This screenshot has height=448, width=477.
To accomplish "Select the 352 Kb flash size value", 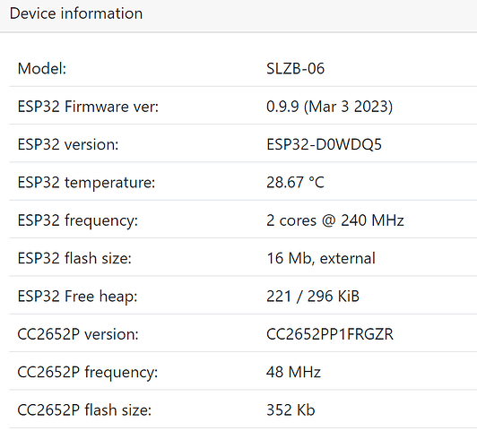I will [x=291, y=410].
